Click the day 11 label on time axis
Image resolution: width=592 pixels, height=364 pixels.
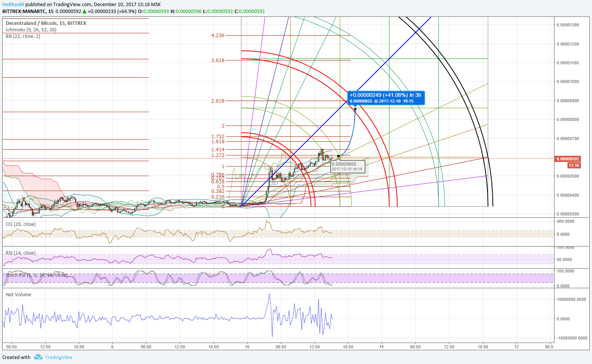tap(382, 347)
